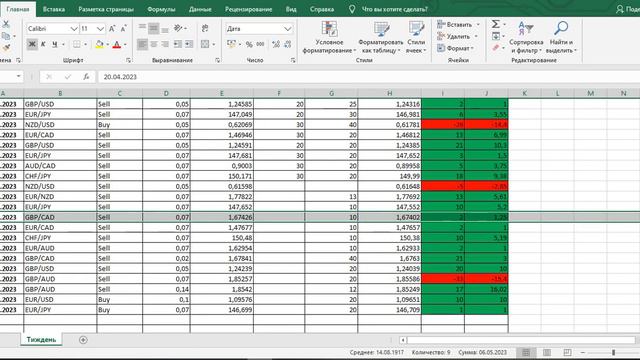The width and height of the screenshot is (640, 360).
Task: Apply accounting number format icon
Action: coord(231,44)
